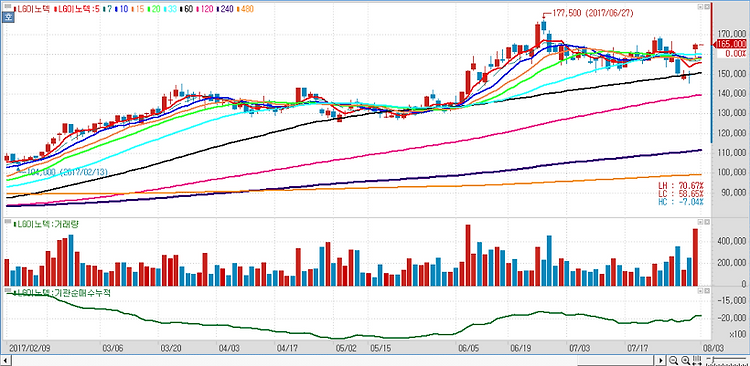Click the 100,000 price axis label
The height and width of the screenshot is (366, 750).
(x=733, y=172)
